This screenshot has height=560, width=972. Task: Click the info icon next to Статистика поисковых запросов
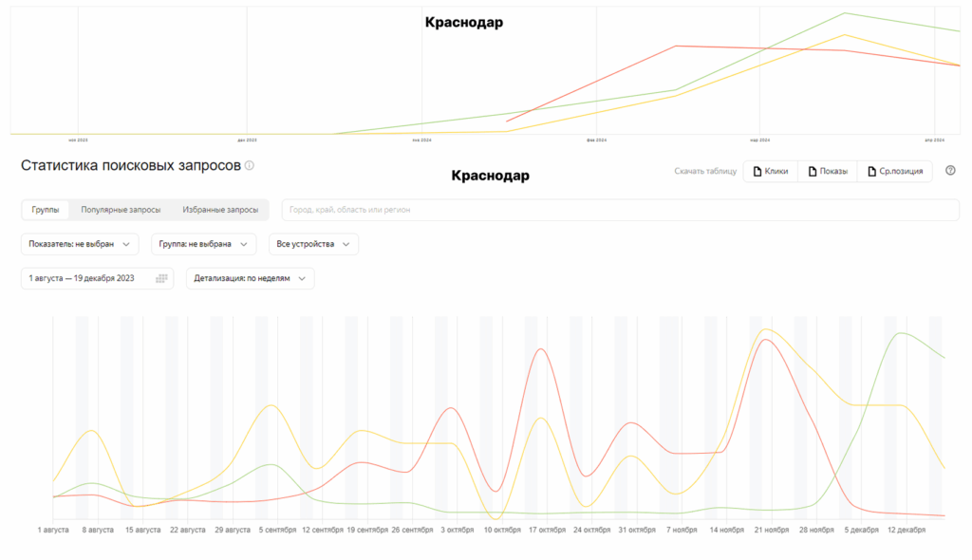click(250, 165)
